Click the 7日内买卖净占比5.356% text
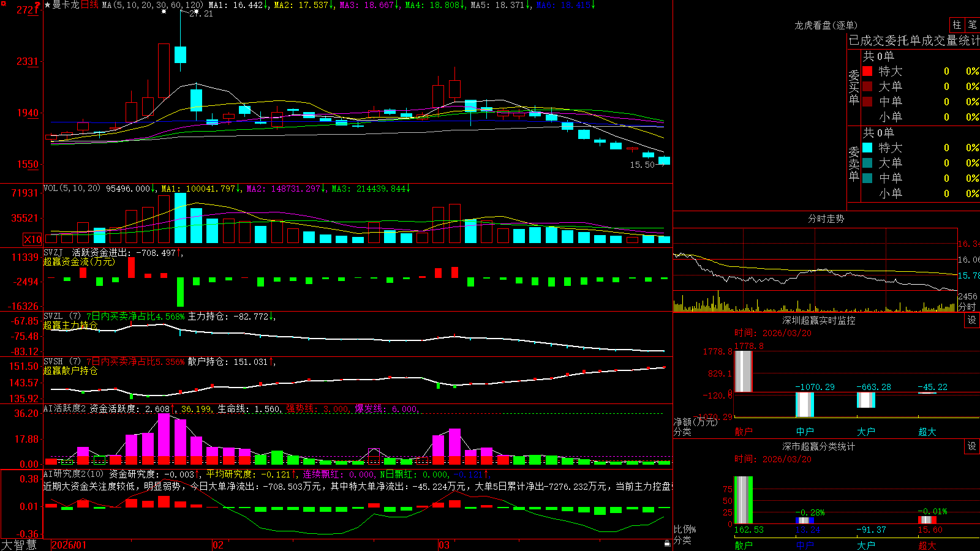980x551 pixels. (135, 362)
